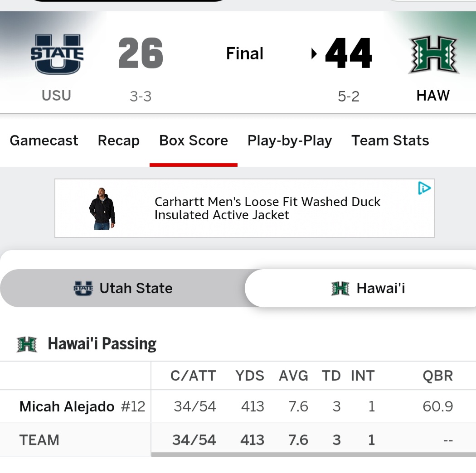This screenshot has width=476, height=473.
Task: Click the Hawai'i logo in team switcher
Action: pos(340,288)
